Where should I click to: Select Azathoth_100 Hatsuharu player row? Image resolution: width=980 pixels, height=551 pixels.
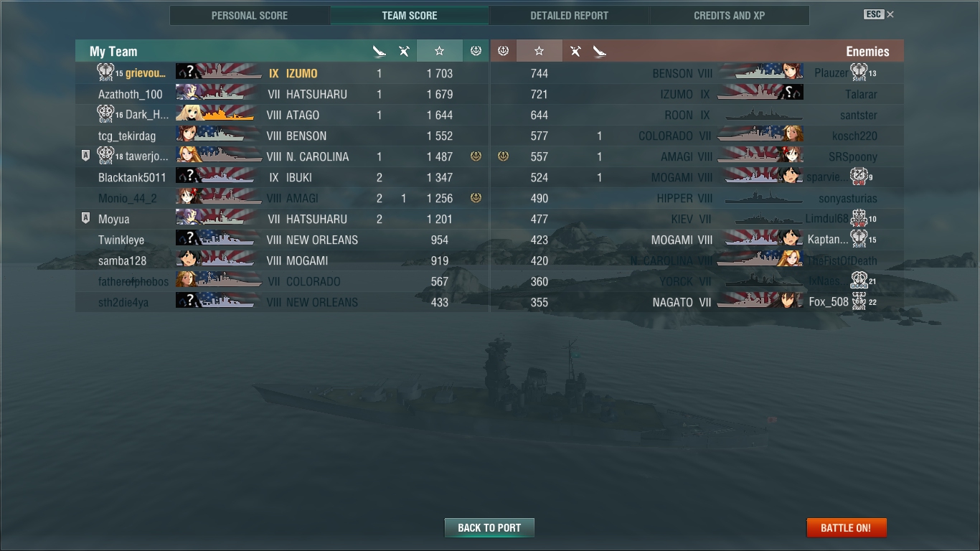point(282,94)
